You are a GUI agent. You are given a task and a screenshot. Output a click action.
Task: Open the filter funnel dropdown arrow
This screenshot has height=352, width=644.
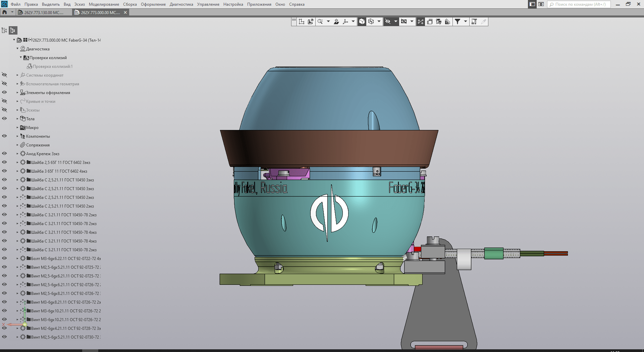coord(466,21)
